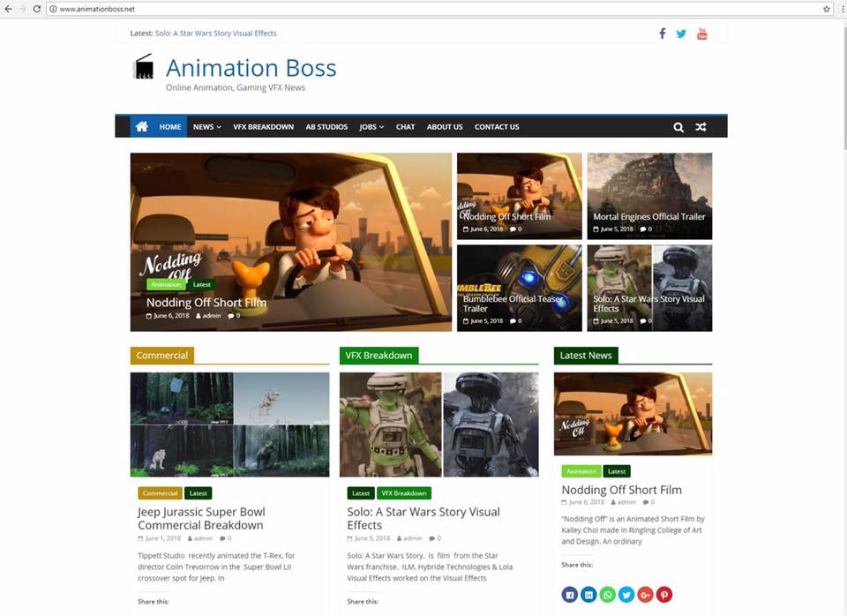Click the random post shuffle icon

[x=701, y=127]
